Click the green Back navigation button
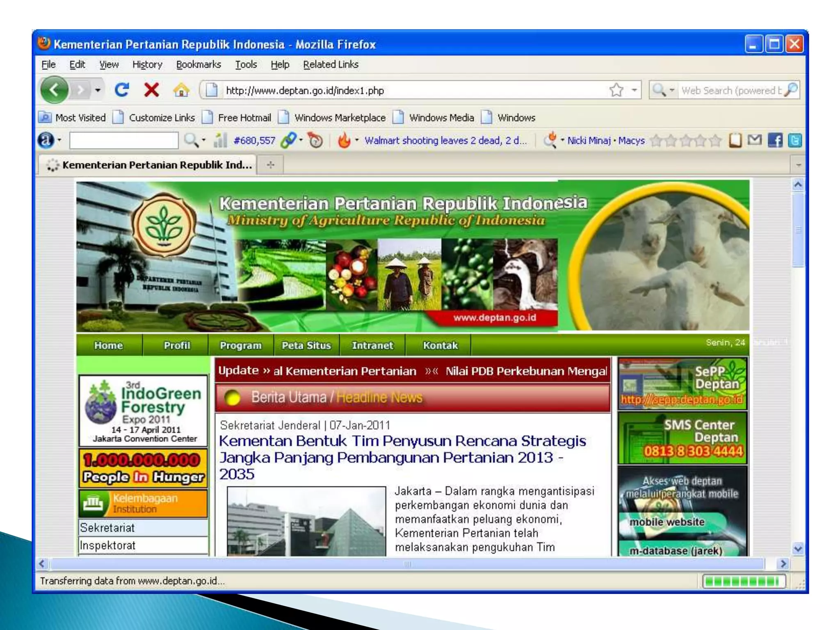The width and height of the screenshot is (840, 630). tap(55, 90)
